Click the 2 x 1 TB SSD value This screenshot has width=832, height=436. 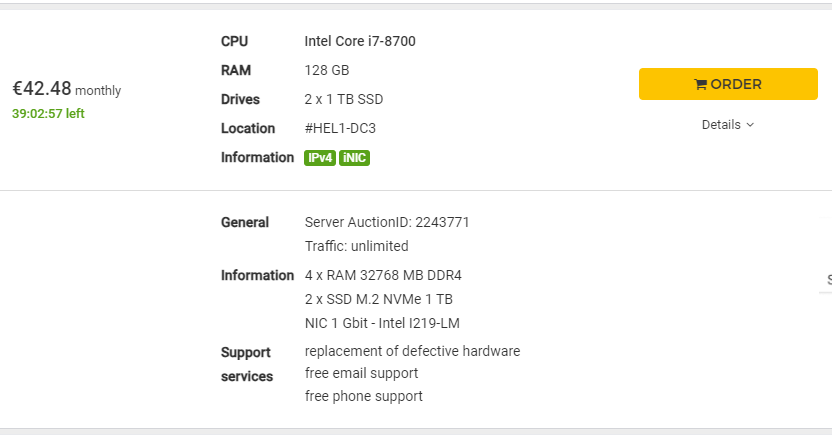point(344,100)
